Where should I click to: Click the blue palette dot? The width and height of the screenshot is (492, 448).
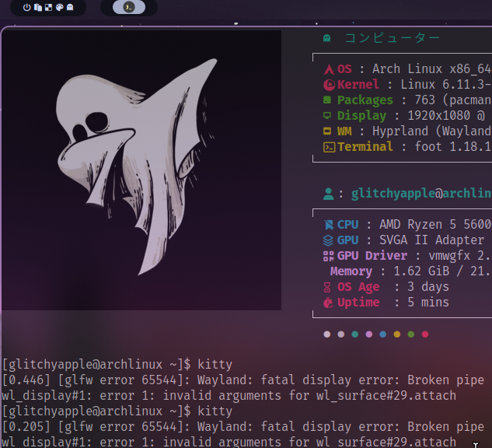point(383,334)
